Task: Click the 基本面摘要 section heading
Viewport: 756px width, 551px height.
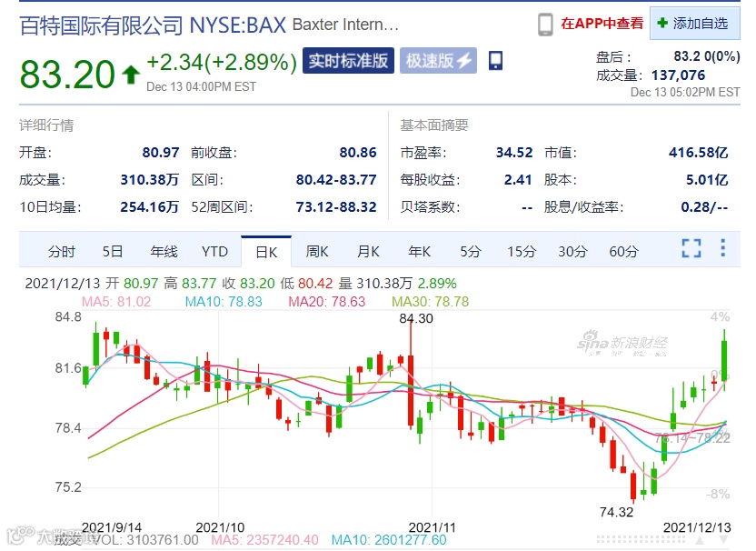Action: (x=434, y=125)
